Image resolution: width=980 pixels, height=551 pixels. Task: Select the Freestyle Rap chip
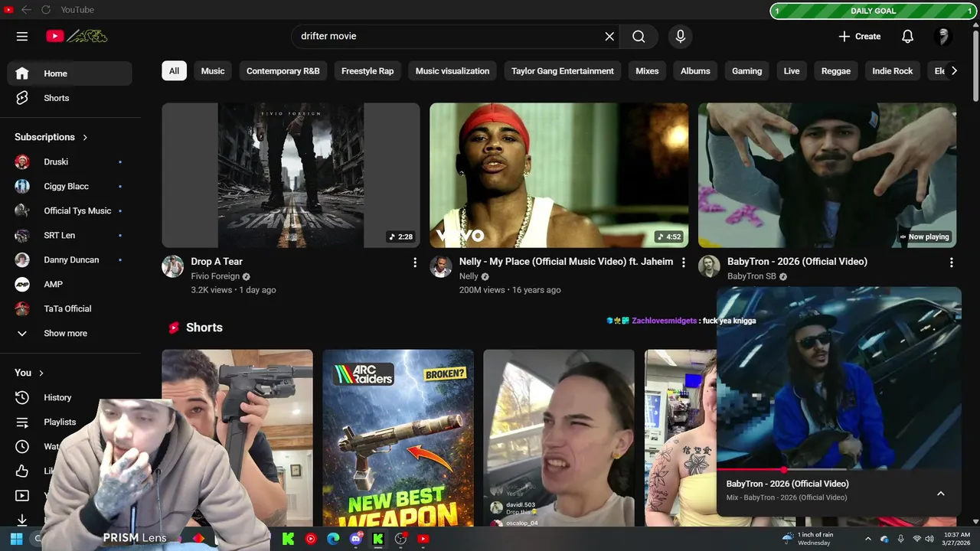tap(367, 70)
